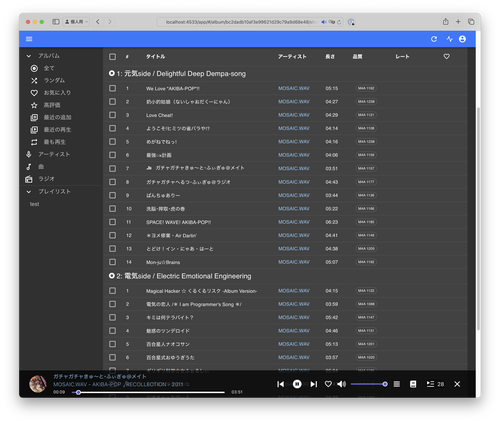
Task: Click the recently played library icon
Action: 34,130
